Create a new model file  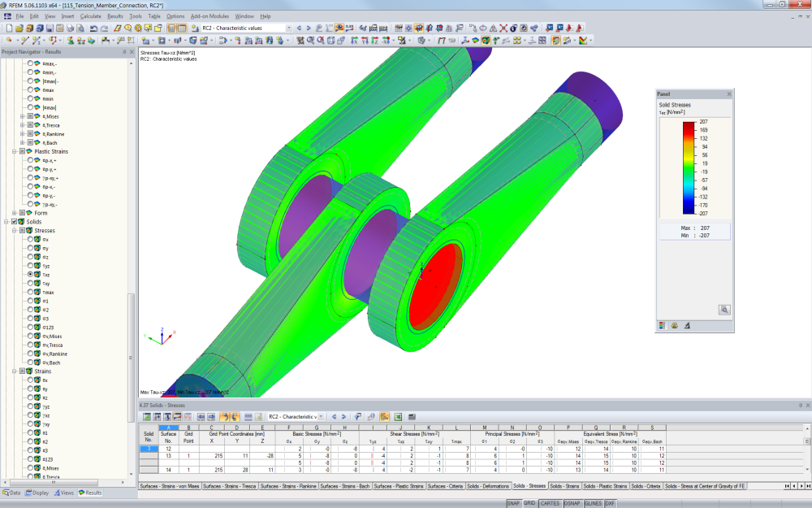pyautogui.click(x=9, y=29)
